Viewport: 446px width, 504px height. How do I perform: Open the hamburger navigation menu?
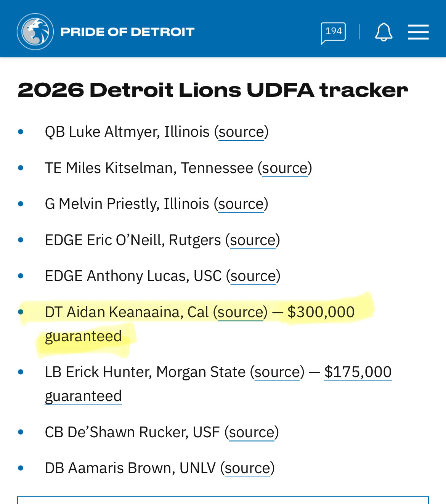(x=418, y=32)
